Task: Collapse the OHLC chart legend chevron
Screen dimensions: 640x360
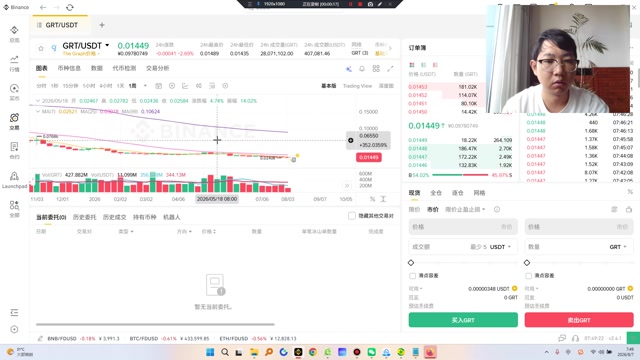Action: (x=38, y=101)
